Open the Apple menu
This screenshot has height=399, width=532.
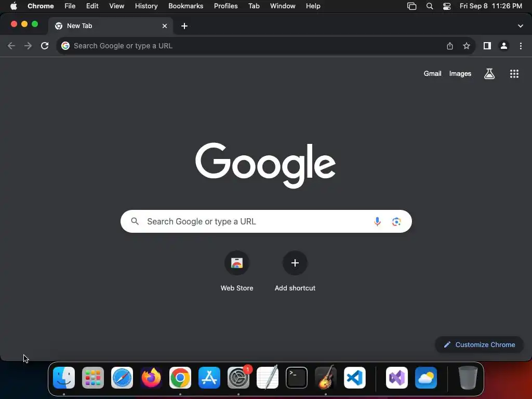point(14,6)
